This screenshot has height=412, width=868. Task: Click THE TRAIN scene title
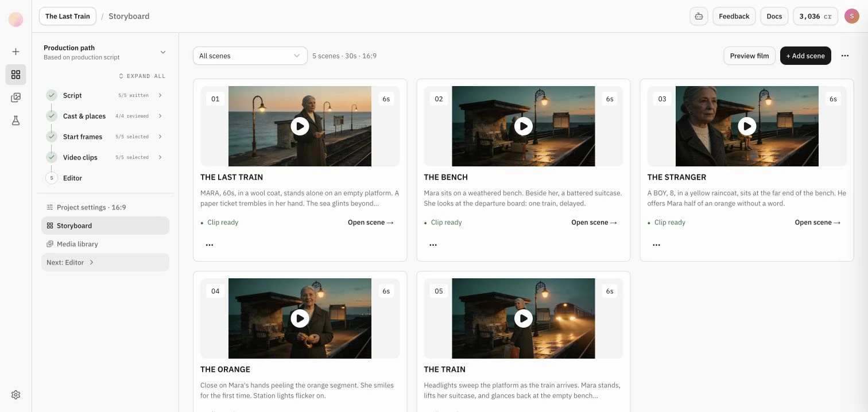click(x=445, y=370)
